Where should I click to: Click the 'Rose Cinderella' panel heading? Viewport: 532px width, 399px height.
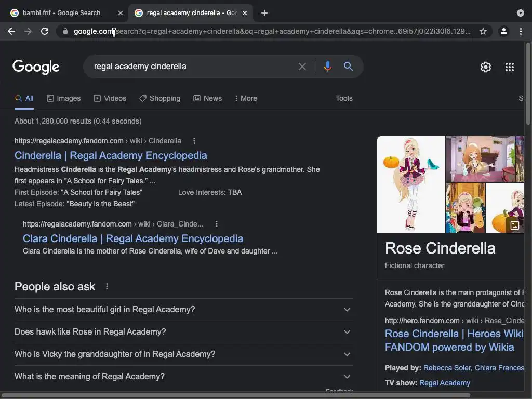pos(440,248)
